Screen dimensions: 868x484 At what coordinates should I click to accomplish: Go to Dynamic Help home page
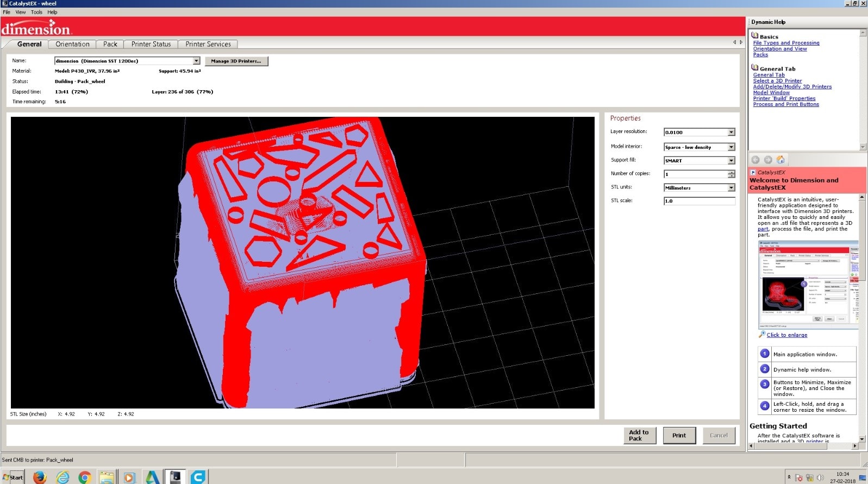pos(780,160)
